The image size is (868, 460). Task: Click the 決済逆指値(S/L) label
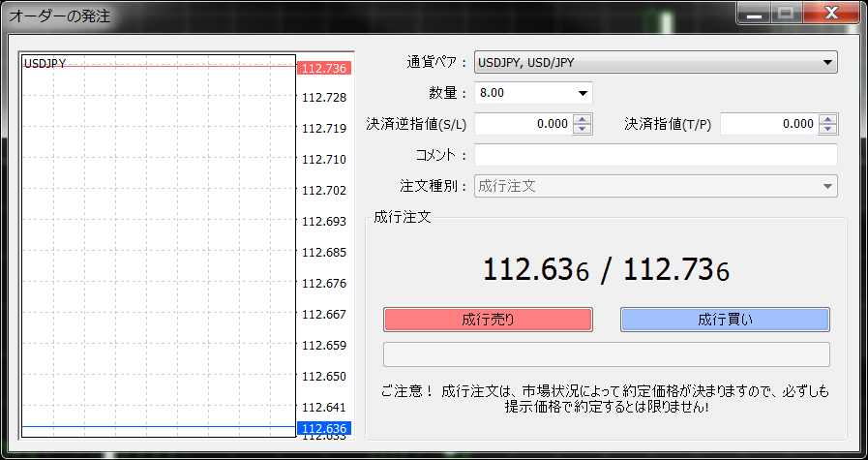pos(416,124)
